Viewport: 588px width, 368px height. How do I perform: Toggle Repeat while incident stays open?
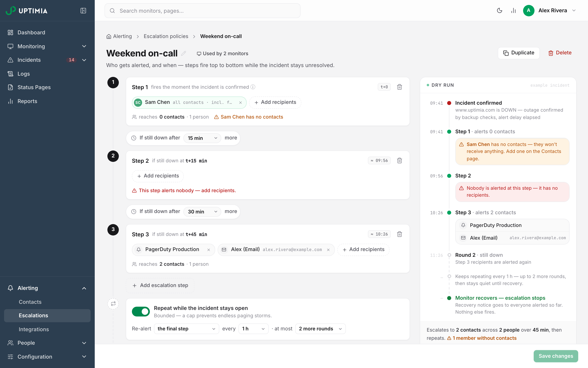[141, 311]
